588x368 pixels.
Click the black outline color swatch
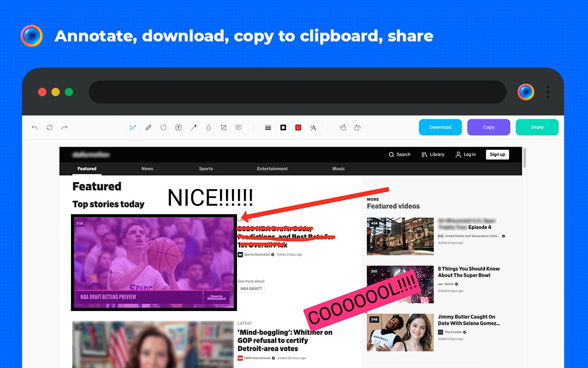click(283, 127)
